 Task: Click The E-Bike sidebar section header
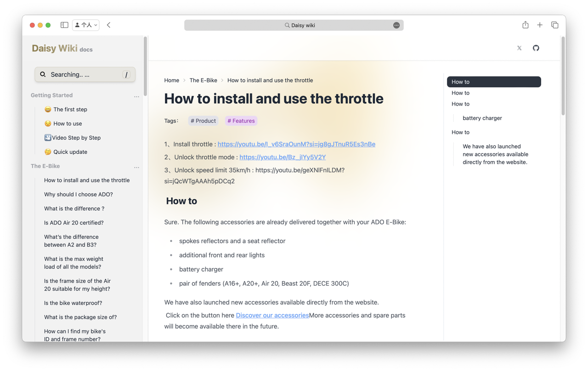tap(45, 166)
